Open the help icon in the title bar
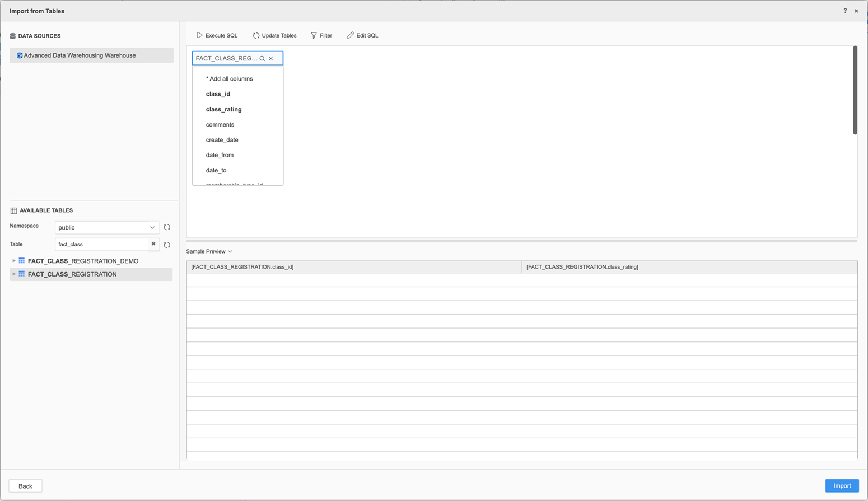Image resolution: width=868 pixels, height=501 pixels. pyautogui.click(x=845, y=11)
